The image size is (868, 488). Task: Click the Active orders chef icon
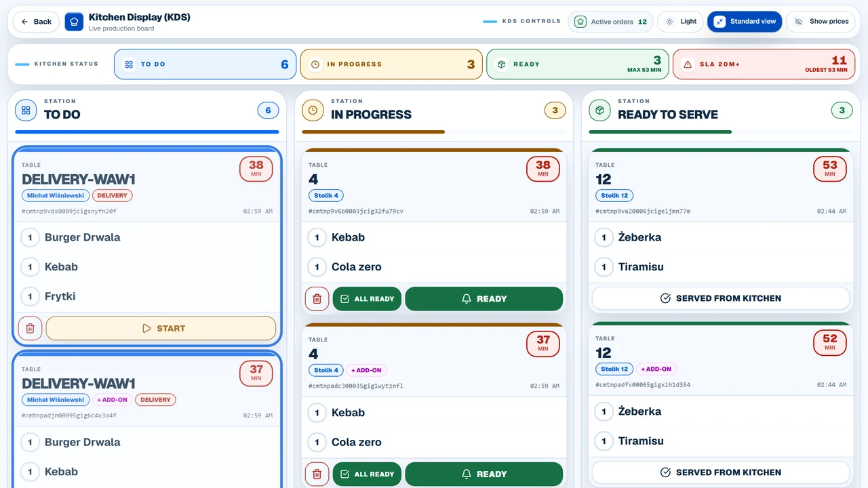(x=580, y=22)
